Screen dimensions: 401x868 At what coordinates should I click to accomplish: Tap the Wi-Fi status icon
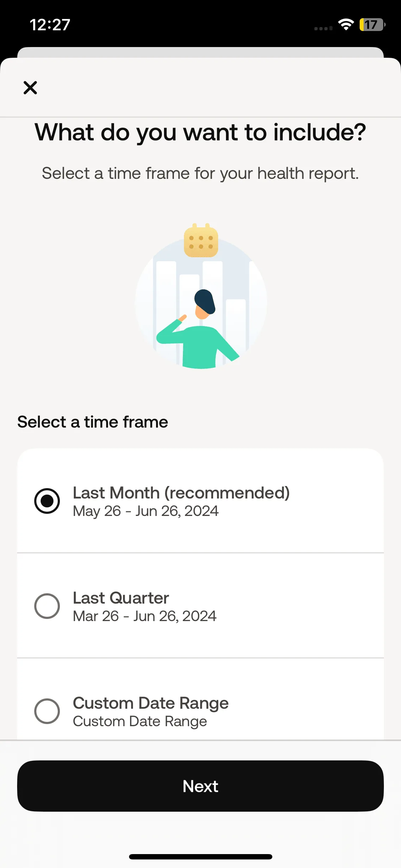346,25
